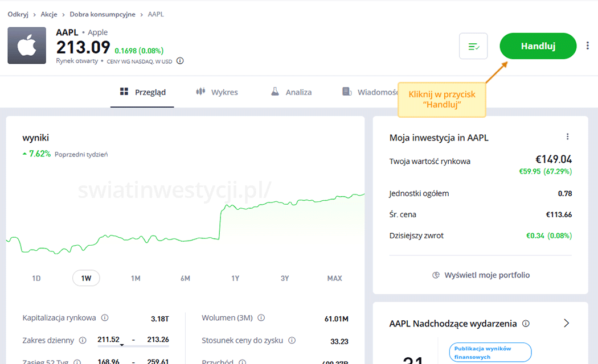Click the 213.09 share price

83,48
